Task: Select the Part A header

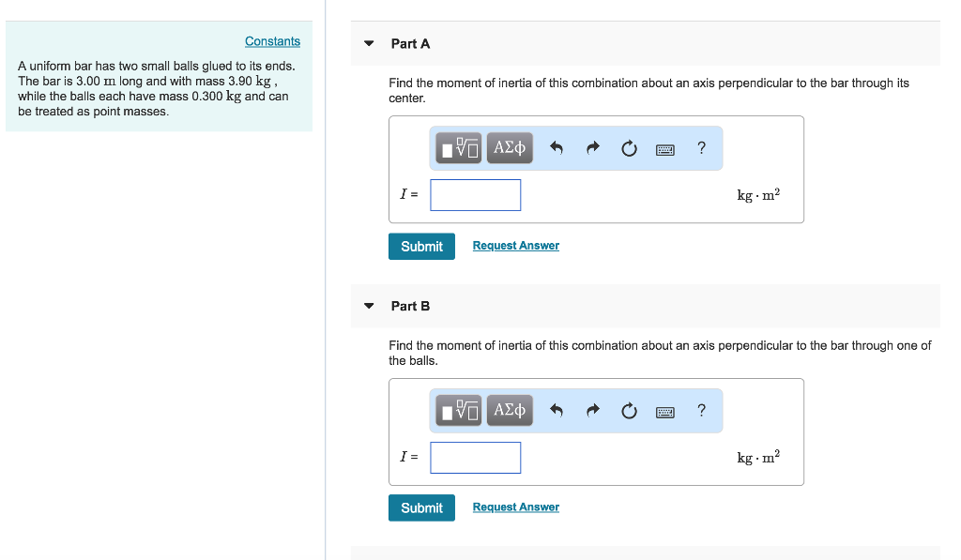Action: tap(410, 43)
